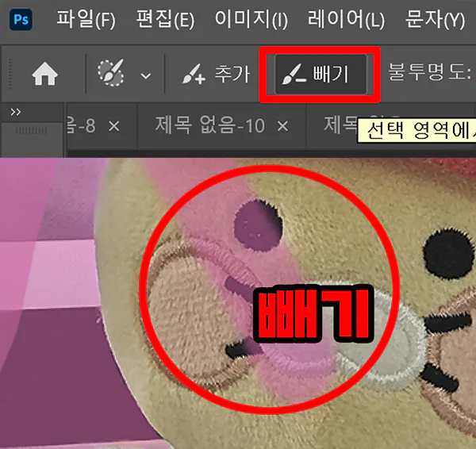Click the 불투명도 opacity label

click(430, 72)
